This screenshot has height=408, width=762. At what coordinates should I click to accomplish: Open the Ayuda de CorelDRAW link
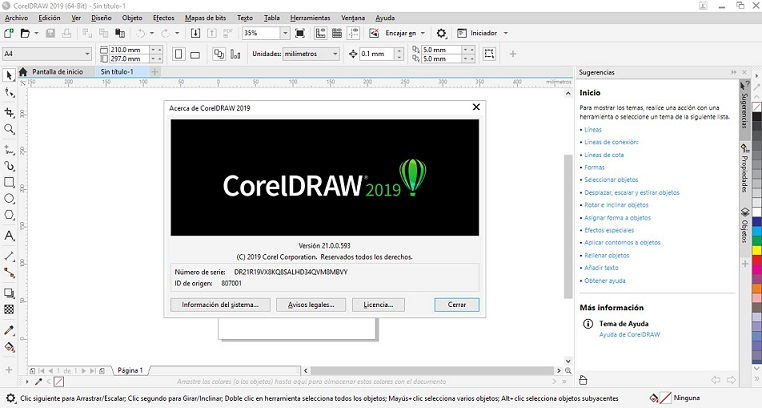coord(629,335)
